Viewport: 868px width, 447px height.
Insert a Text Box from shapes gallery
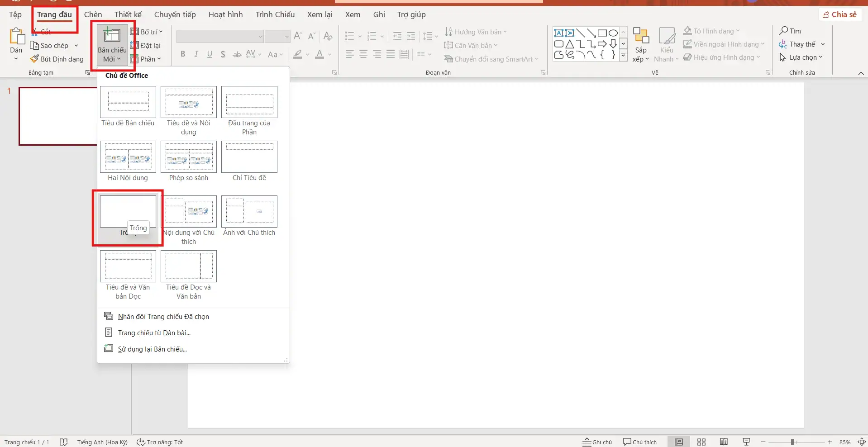[x=558, y=33]
